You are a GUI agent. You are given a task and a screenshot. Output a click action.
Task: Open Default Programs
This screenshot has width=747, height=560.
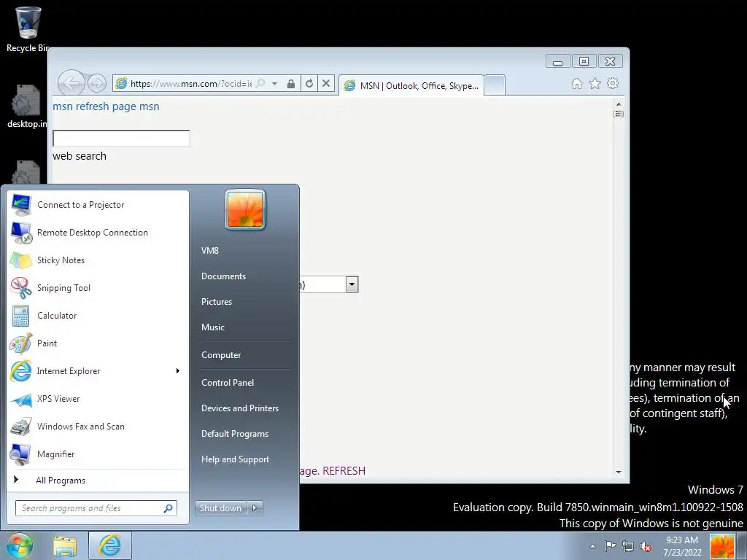click(x=235, y=434)
